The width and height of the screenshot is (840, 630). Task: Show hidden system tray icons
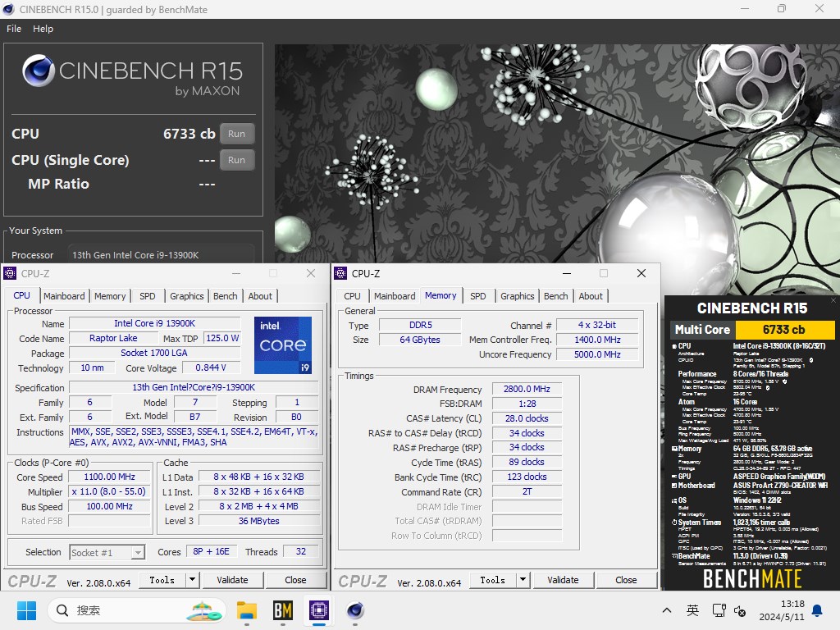pos(667,610)
